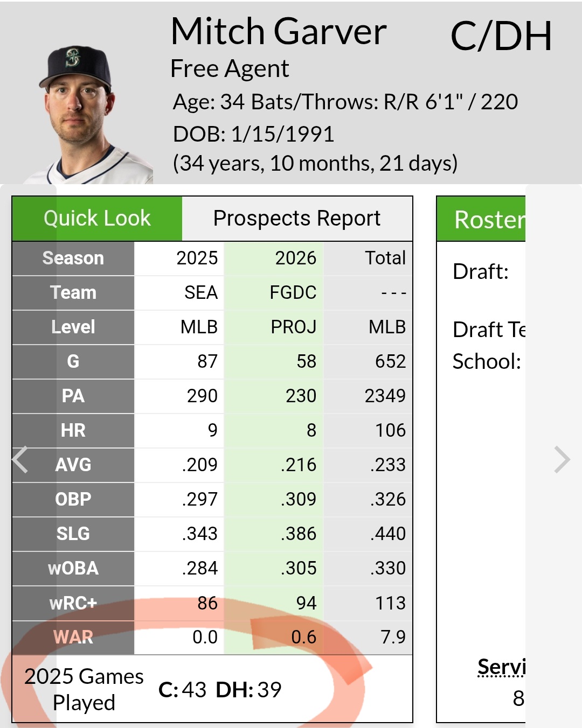This screenshot has width=582, height=728.
Task: Click the 2025 Games Played label
Action: 84,689
